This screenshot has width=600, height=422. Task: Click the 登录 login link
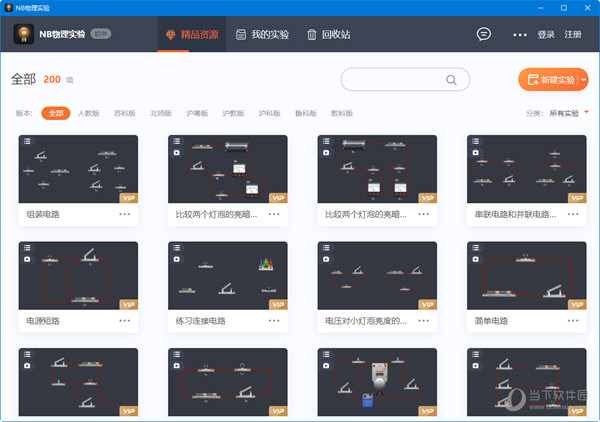tap(546, 35)
